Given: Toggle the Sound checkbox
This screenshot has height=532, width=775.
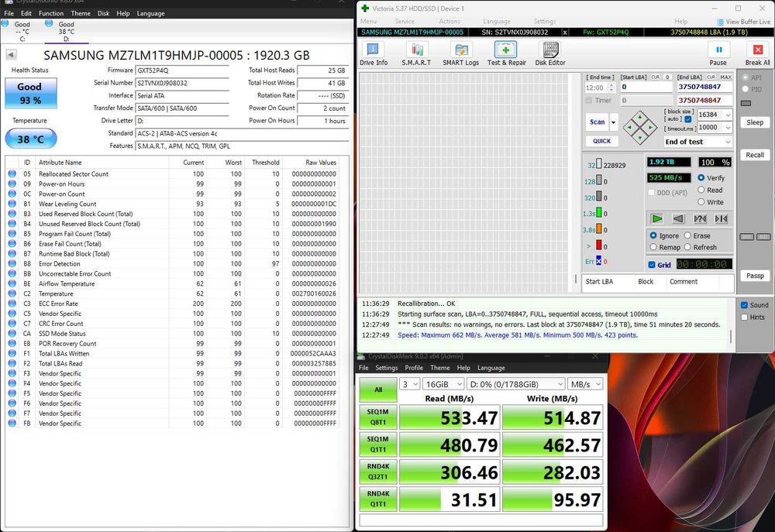Looking at the screenshot, I should [x=744, y=305].
